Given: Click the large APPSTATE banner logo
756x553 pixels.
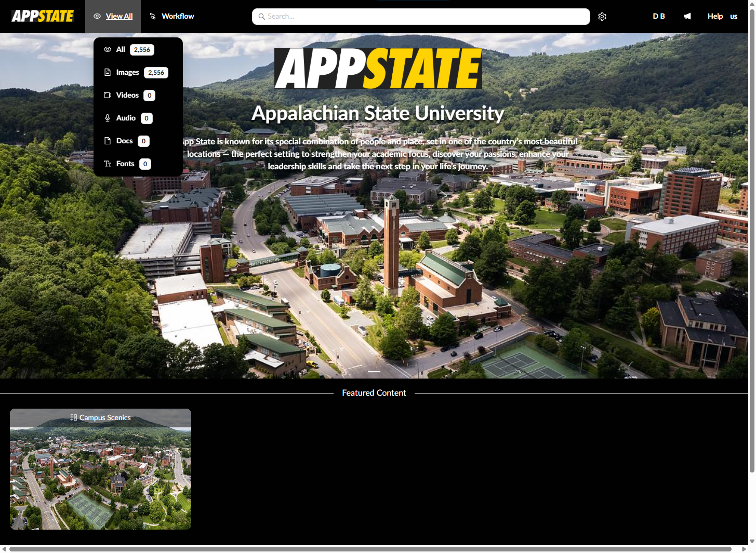Looking at the screenshot, I should (378, 68).
